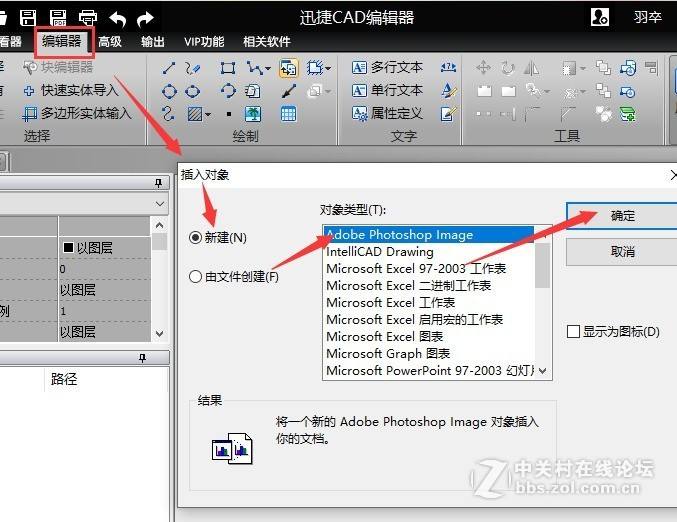Image resolution: width=677 pixels, height=522 pixels.
Task: Click the 多边形实体输入 button
Action: (x=77, y=114)
